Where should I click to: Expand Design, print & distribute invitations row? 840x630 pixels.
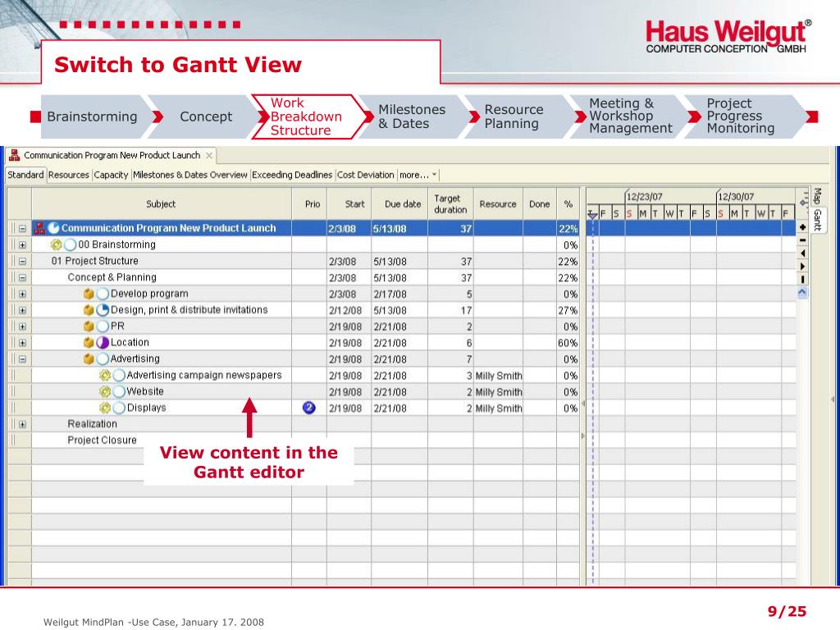tap(22, 310)
